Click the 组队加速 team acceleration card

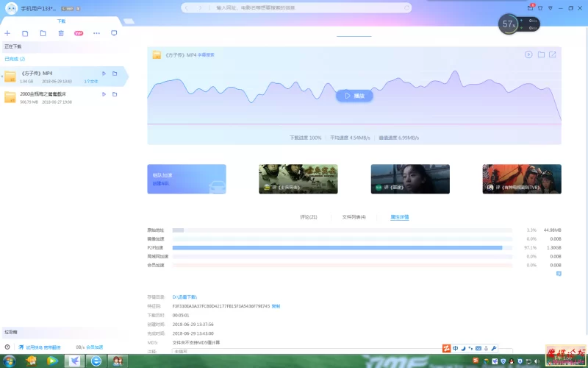click(187, 179)
